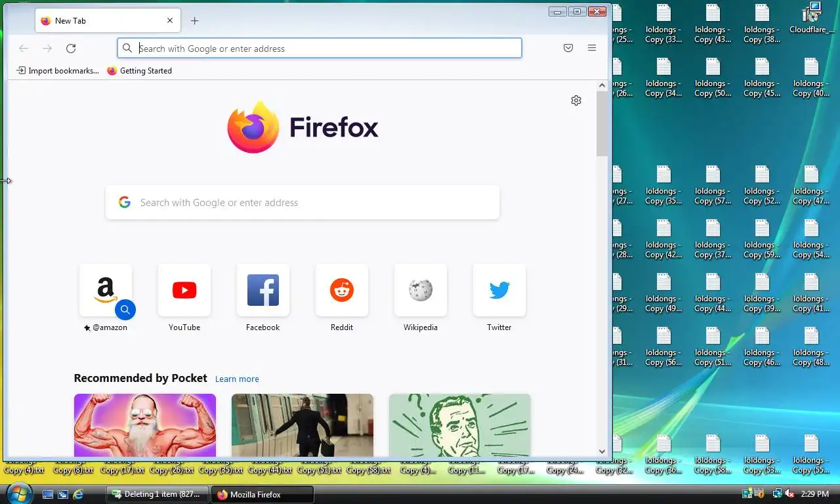Select loldongs - Copy (49 desktop file
This screenshot has height=504, width=840.
point(663,293)
